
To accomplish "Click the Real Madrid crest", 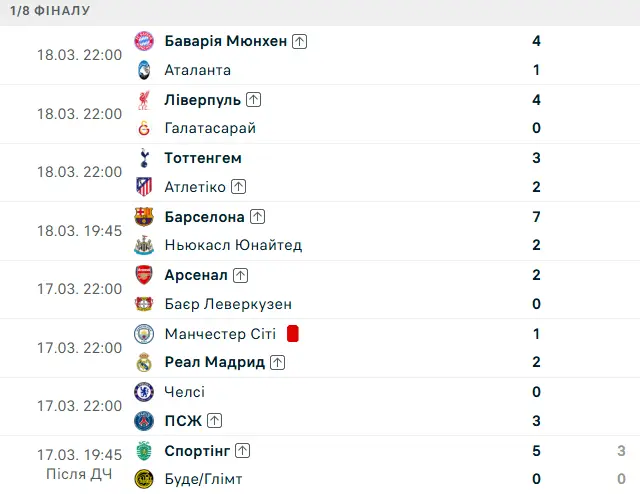I will tap(144, 362).
